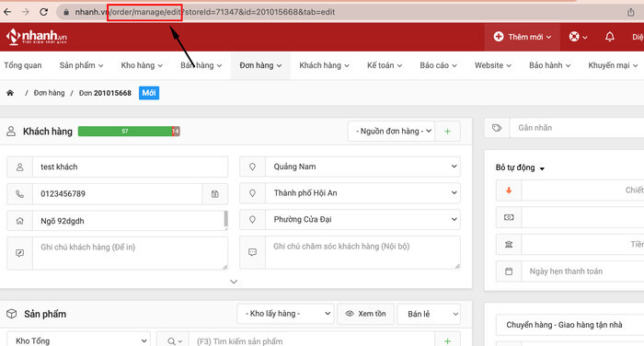Viewport: 644px width, 346px height.
Task: Open the Phường Cửa Đại ward dropdown
Action: click(x=362, y=219)
